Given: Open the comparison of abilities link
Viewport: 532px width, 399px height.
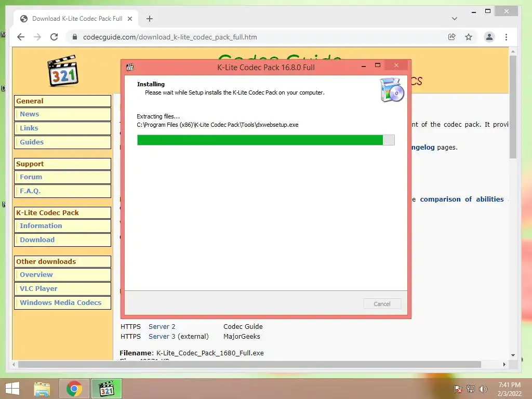Looking at the screenshot, I should [x=462, y=199].
